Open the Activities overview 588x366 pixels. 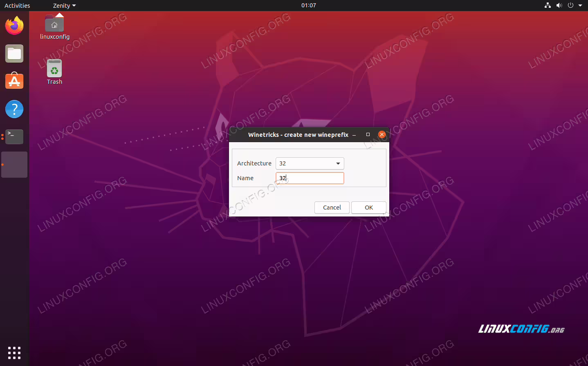click(17, 5)
